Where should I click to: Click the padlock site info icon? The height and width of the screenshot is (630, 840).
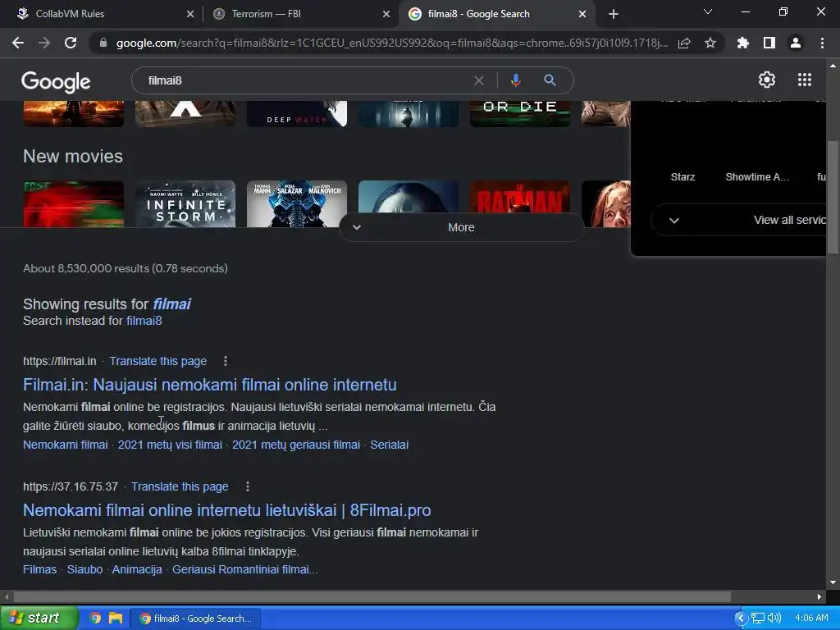(x=103, y=43)
